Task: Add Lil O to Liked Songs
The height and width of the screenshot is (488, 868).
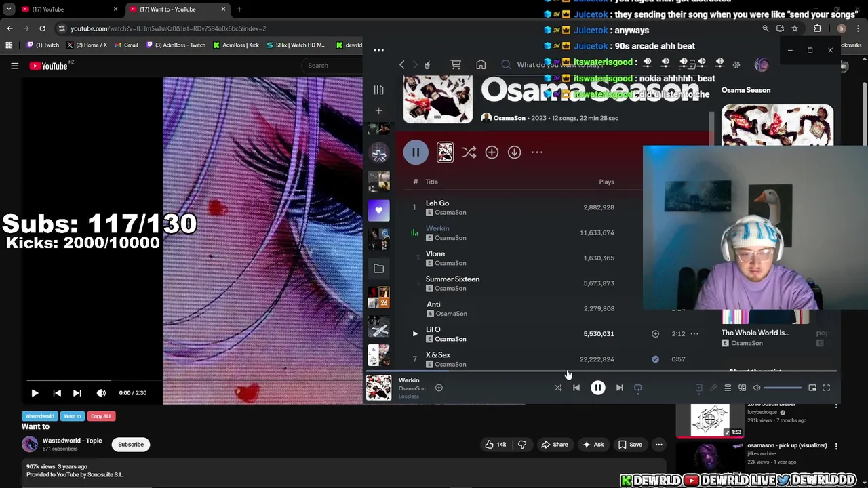Action: click(655, 334)
